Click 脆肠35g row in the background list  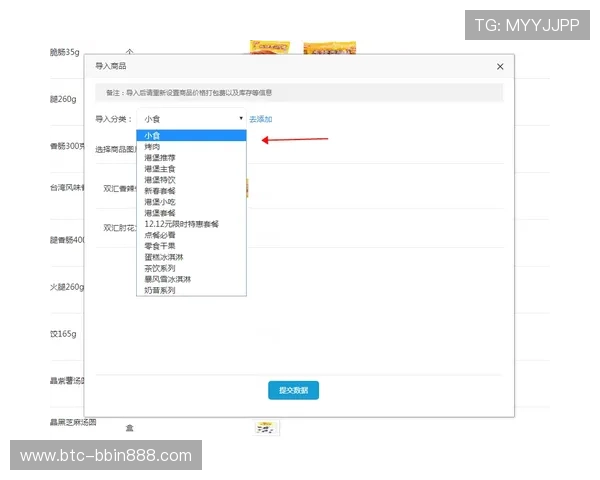[x=65, y=52]
